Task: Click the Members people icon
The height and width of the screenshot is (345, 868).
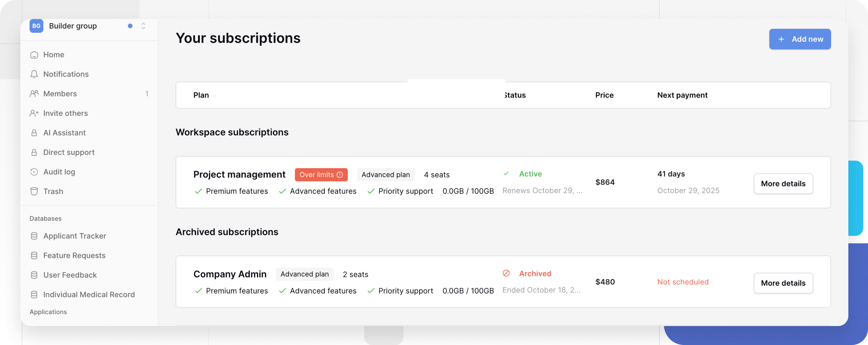Action: point(34,94)
